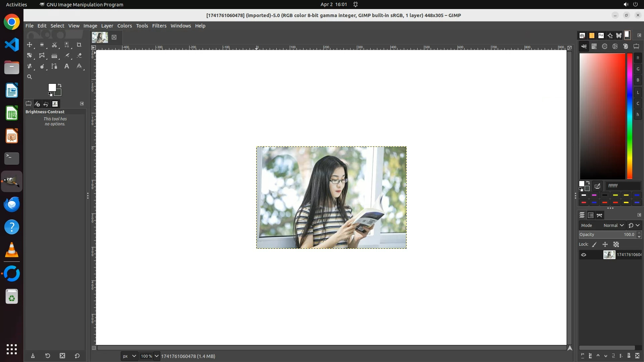Select the Text tool

click(67, 66)
